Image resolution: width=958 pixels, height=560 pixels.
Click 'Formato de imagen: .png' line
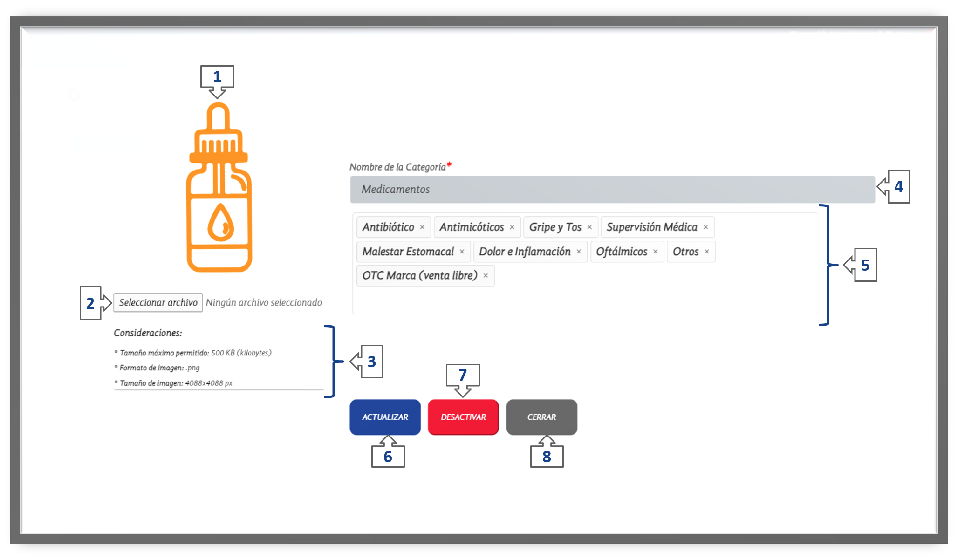click(x=157, y=368)
